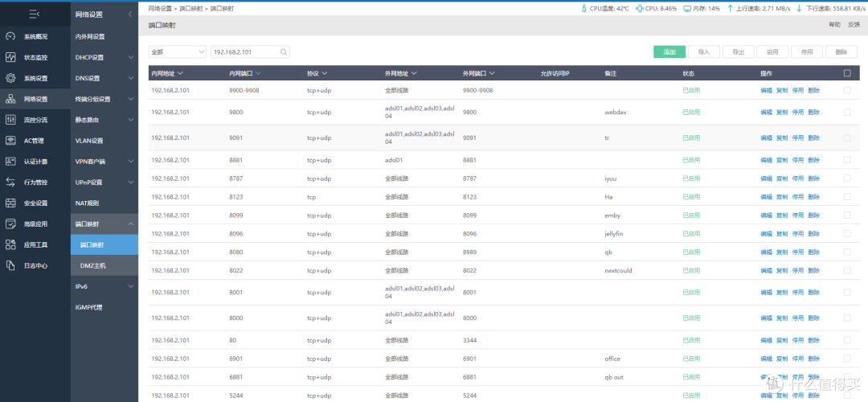Click the search magnifier icon

coord(284,52)
